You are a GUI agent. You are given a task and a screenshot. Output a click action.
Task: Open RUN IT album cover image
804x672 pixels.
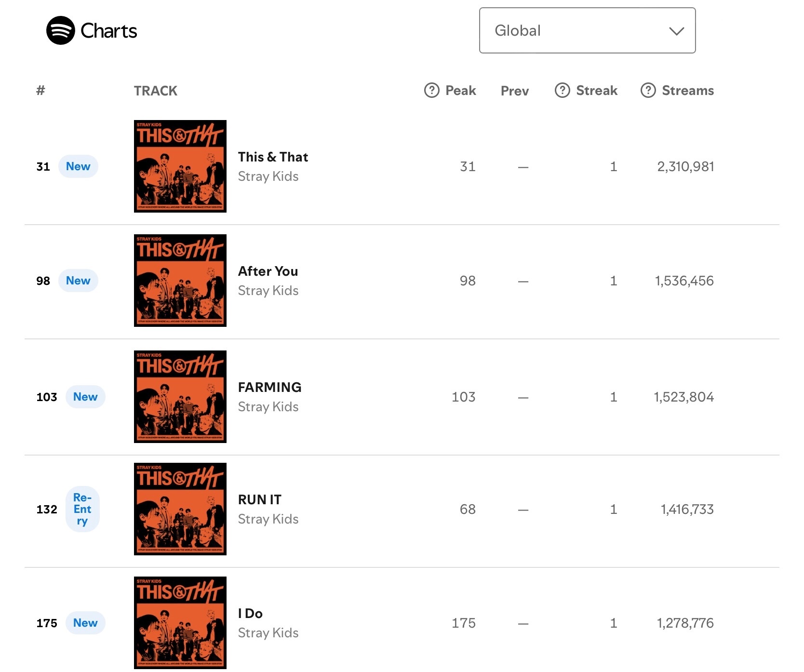click(180, 509)
